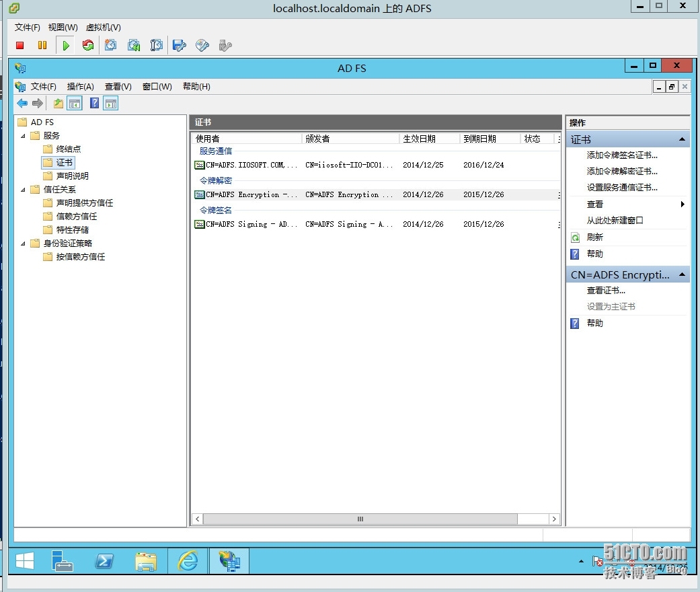Screen dimensions: 700x592
Task: Select the AD FS root tree node
Action: [x=42, y=122]
